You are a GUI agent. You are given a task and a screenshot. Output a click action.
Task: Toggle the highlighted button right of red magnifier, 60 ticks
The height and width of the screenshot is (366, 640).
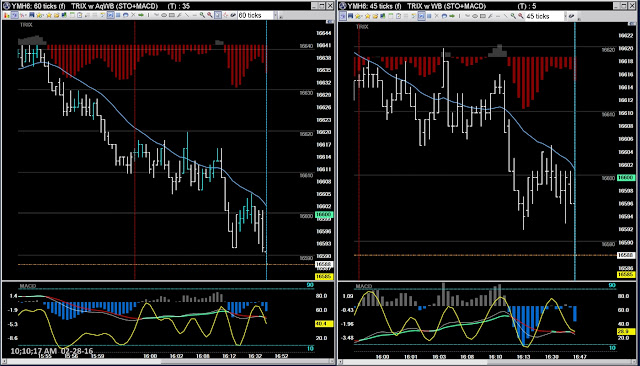tap(217, 15)
